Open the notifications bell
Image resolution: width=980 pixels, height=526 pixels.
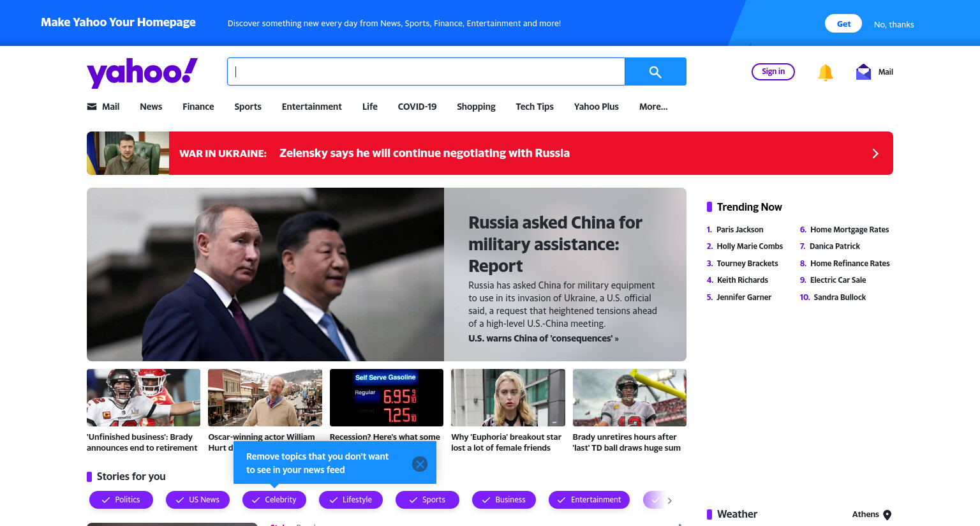(826, 72)
